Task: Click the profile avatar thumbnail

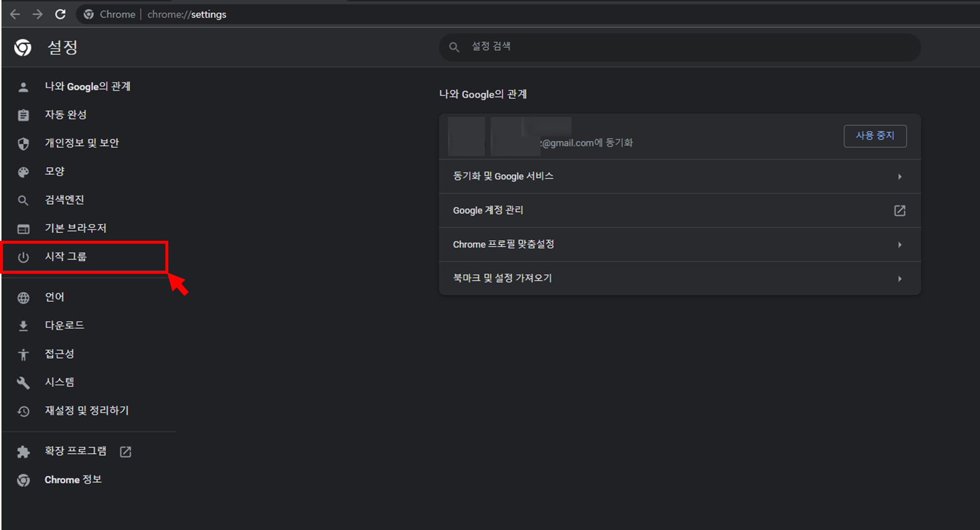Action: (466, 137)
